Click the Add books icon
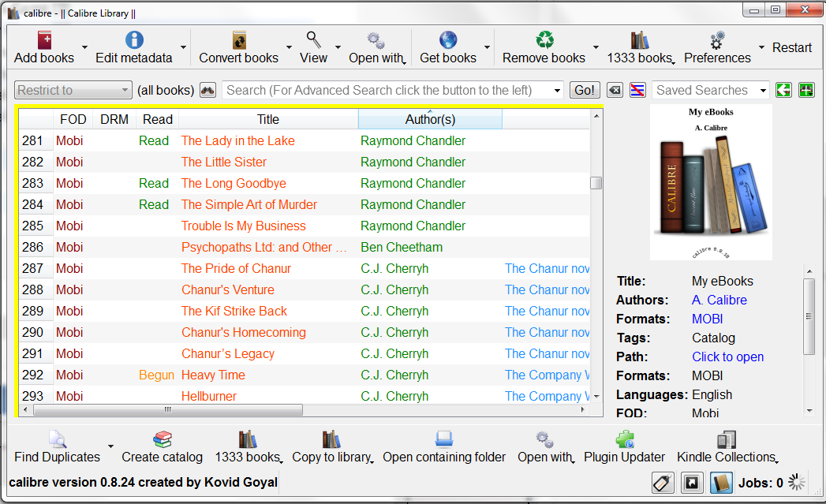Viewport: 826px width, 504px height. 44,40
